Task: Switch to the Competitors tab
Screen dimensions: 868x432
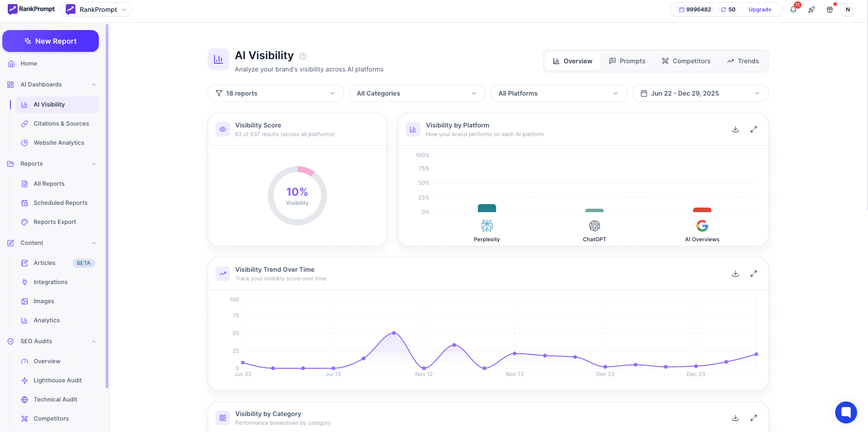Action: click(686, 61)
